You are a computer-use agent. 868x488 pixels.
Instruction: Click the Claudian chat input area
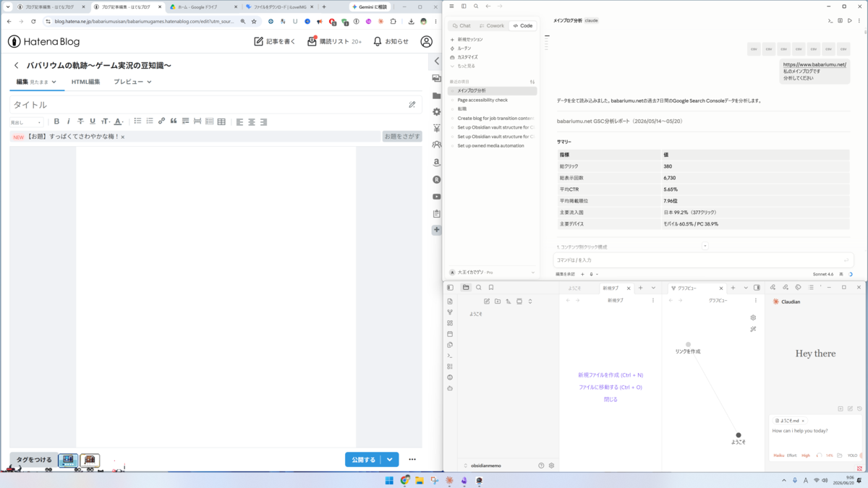pyautogui.click(x=815, y=432)
